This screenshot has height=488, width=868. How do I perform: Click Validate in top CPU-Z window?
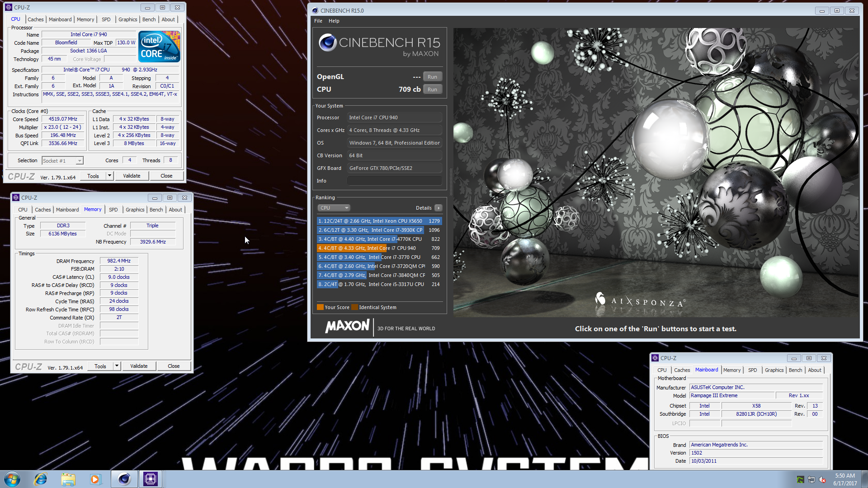click(132, 176)
